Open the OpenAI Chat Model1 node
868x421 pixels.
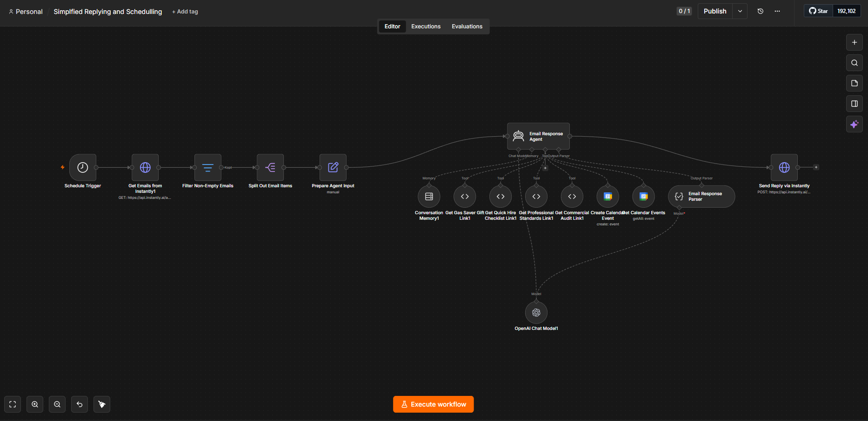[x=536, y=313]
